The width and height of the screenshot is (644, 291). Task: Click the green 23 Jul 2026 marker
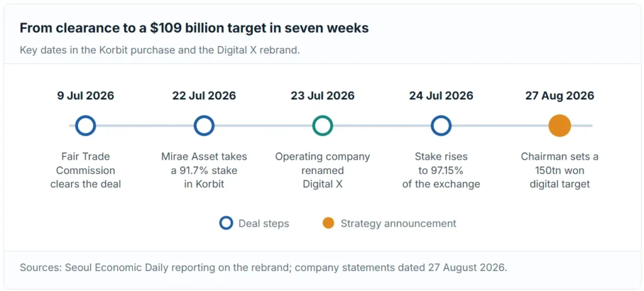pos(323,126)
